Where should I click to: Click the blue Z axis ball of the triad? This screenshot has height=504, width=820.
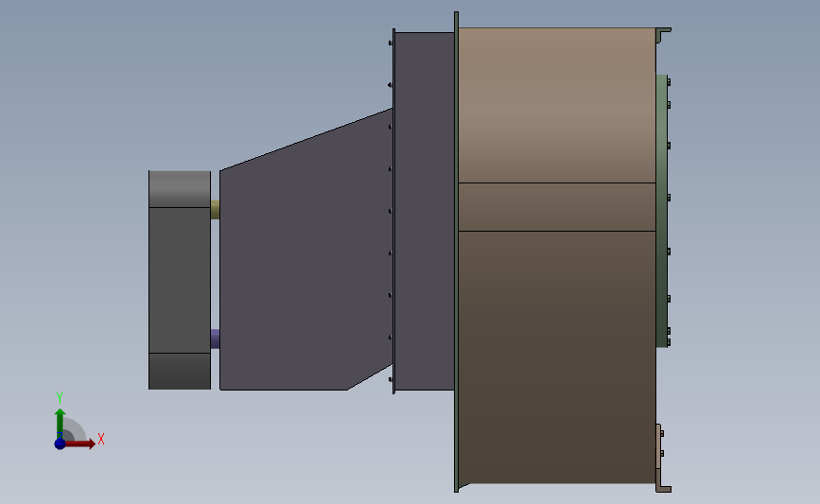(60, 443)
